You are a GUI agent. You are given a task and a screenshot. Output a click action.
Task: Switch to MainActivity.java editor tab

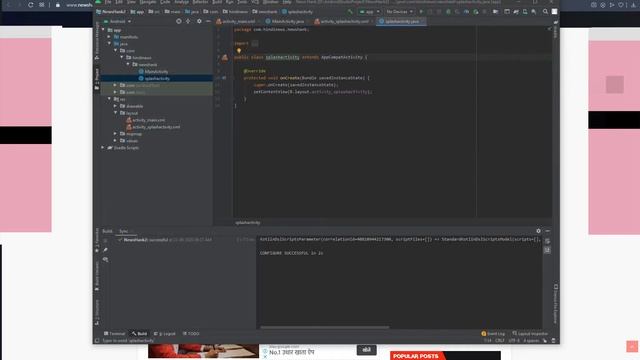point(284,21)
